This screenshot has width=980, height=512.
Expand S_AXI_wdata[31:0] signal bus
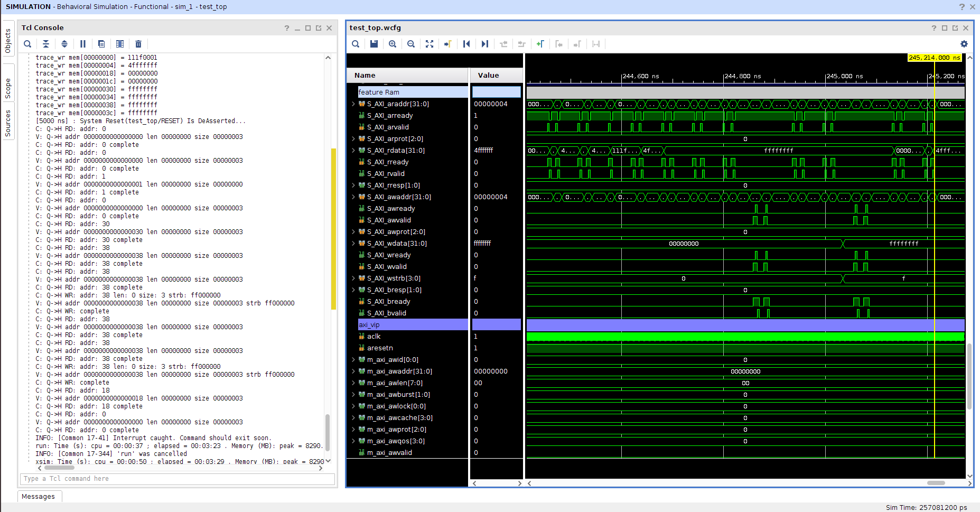(x=353, y=244)
